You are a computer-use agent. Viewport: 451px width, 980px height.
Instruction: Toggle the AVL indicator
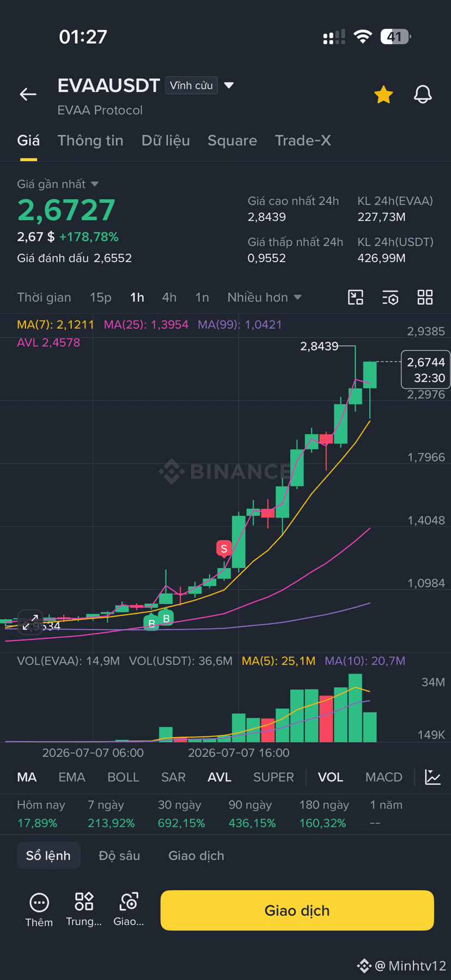coord(220,777)
